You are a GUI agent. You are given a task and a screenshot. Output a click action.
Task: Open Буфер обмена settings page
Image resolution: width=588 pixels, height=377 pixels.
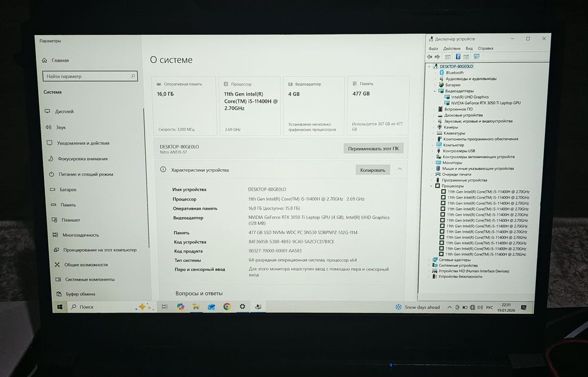(76, 294)
